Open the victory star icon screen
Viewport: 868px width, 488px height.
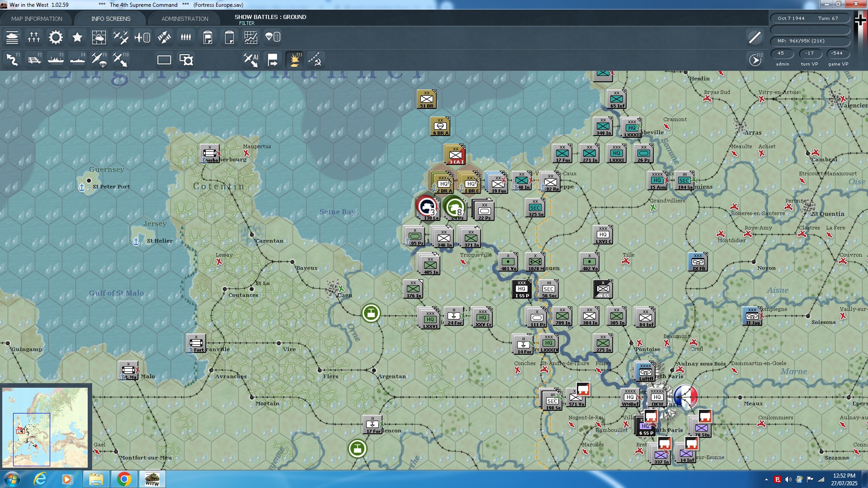[77, 37]
